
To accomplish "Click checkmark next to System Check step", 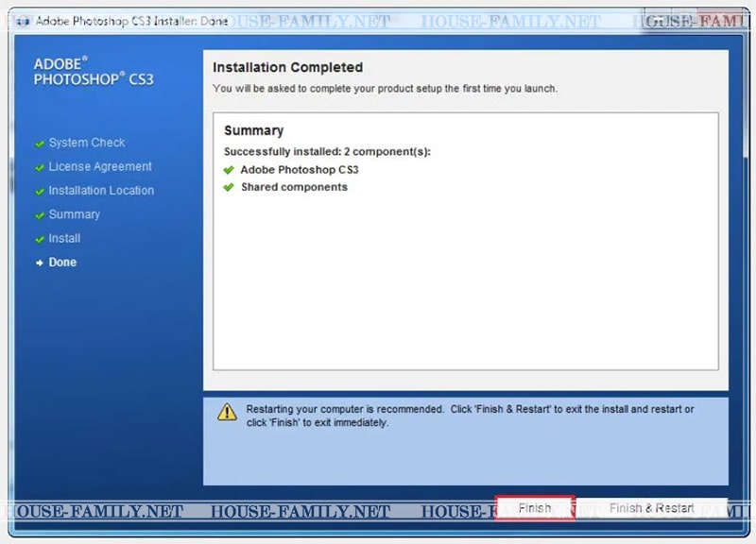I will tap(40, 144).
